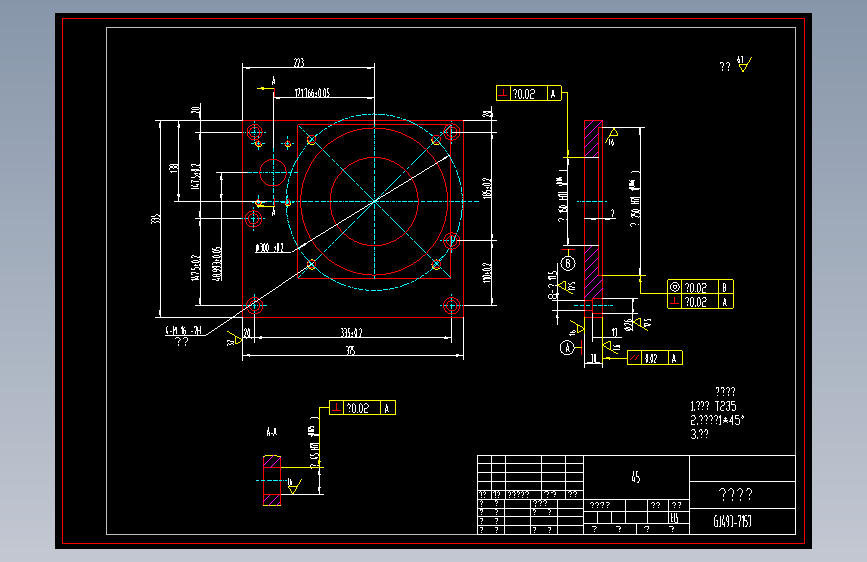The image size is (867, 562).
Task: Select the small red circle left of the bore
Action: pos(273,173)
